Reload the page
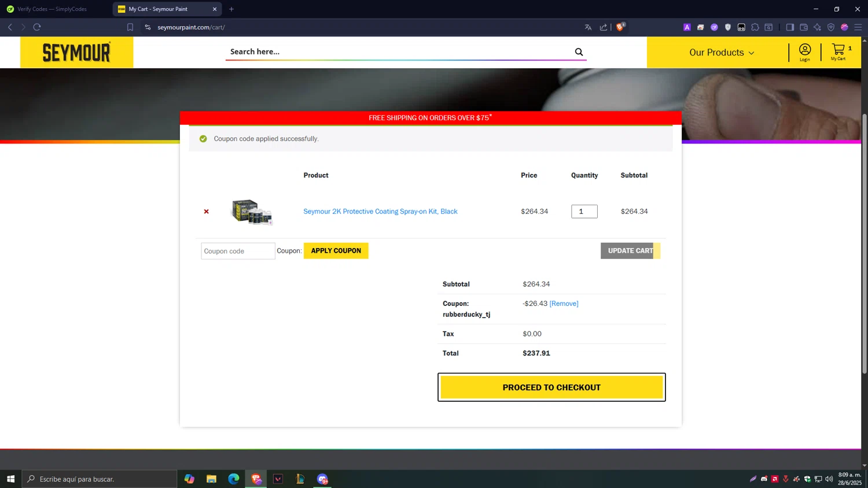This screenshot has width=868, height=488. click(37, 27)
